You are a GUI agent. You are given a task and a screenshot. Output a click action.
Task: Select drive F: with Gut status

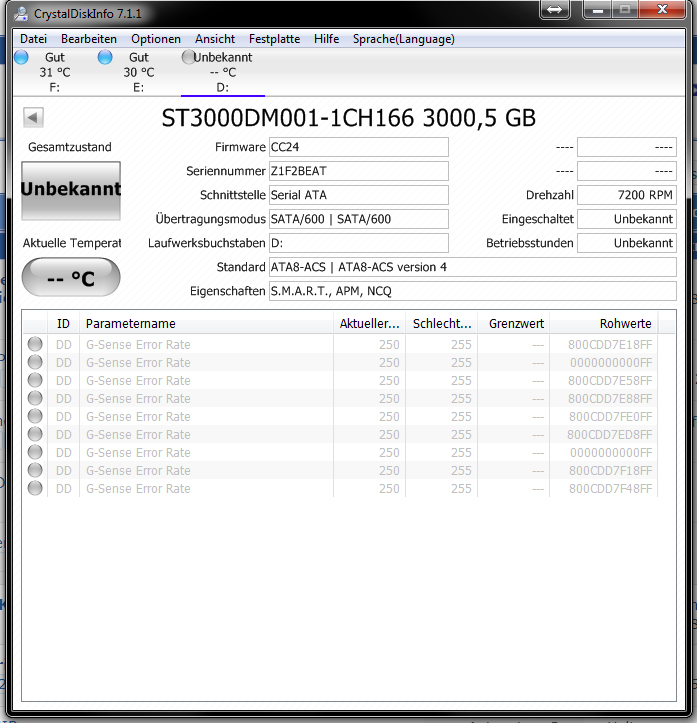click(54, 72)
